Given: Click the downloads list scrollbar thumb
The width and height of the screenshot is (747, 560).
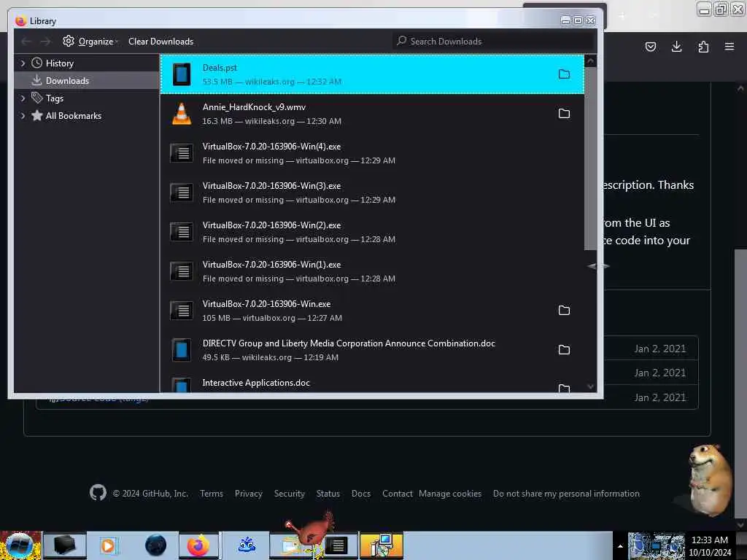Looking at the screenshot, I should pos(590,158).
